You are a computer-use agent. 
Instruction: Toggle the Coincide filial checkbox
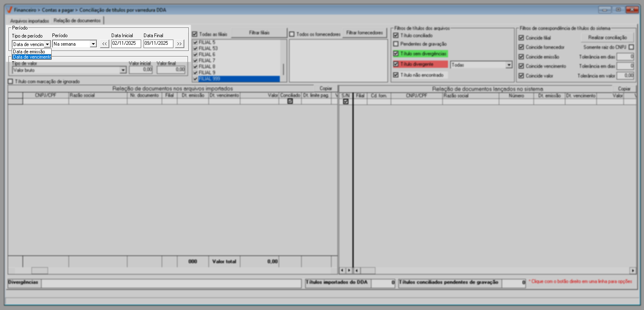click(x=521, y=38)
